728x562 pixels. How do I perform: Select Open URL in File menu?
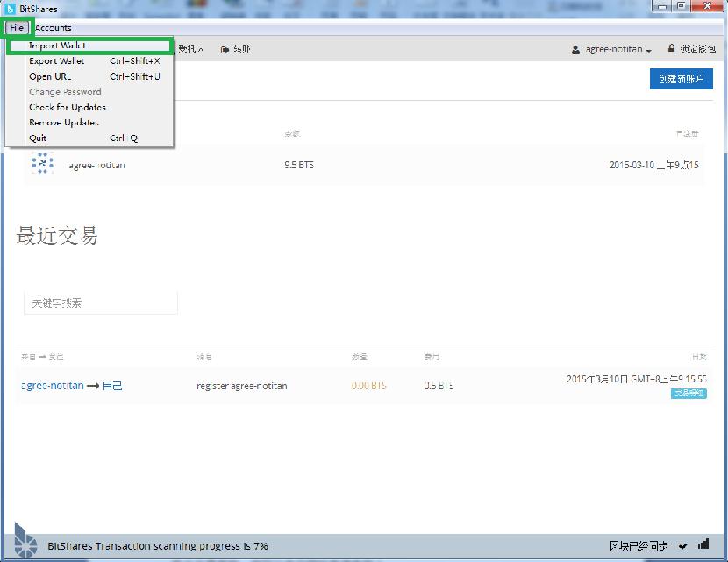click(50, 76)
